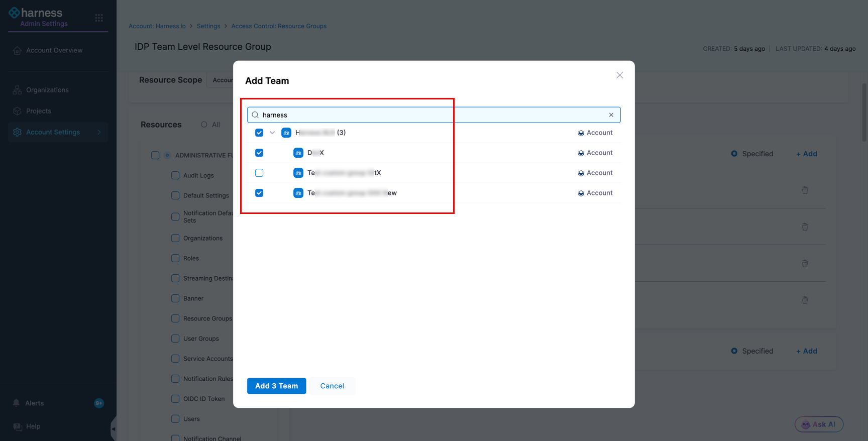Cancel the Add Team dialog
The width and height of the screenshot is (868, 441).
pos(333,386)
